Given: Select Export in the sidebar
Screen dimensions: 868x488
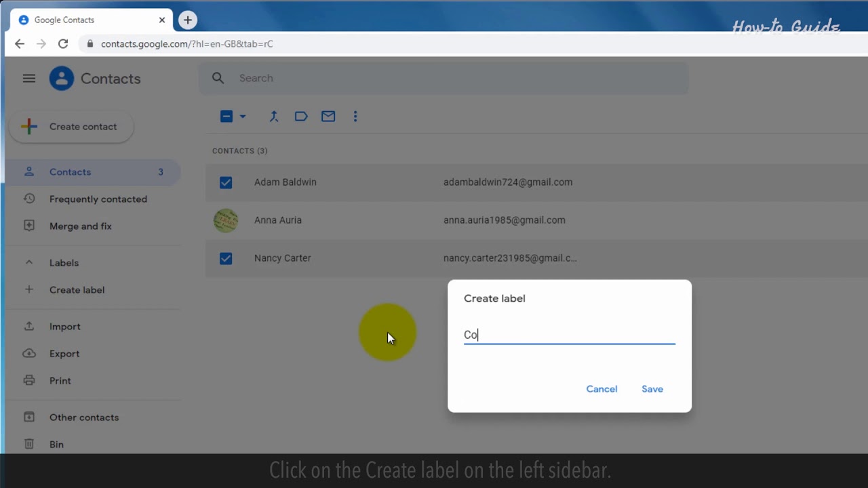Looking at the screenshot, I should pos(94,354).
